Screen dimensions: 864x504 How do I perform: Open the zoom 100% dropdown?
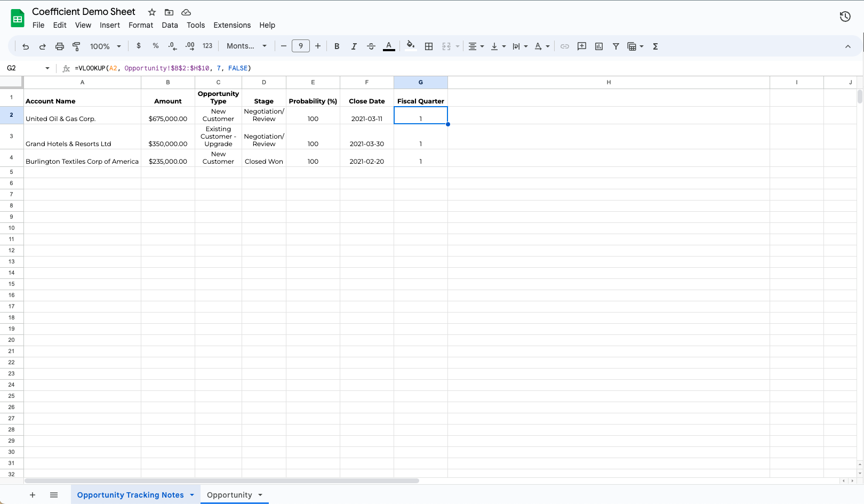coord(105,46)
